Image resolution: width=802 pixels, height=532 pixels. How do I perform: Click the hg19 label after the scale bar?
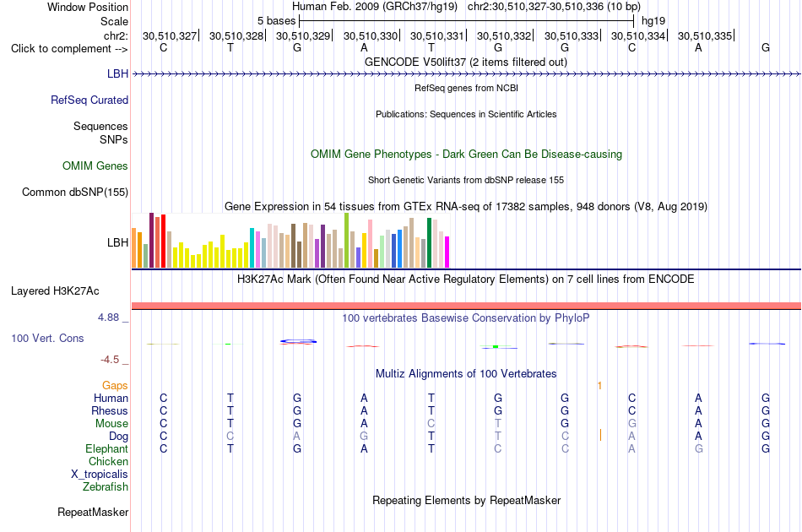653,21
